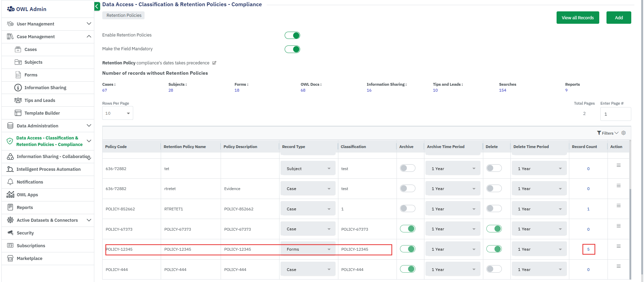Click the Security camera icon in sidebar
644x282 pixels.
[10, 233]
